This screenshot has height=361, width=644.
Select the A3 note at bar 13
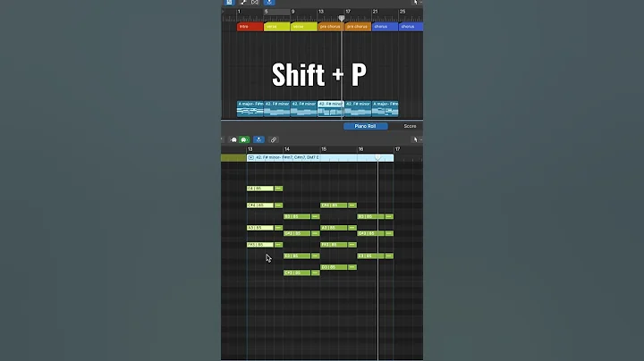pyautogui.click(x=260, y=228)
